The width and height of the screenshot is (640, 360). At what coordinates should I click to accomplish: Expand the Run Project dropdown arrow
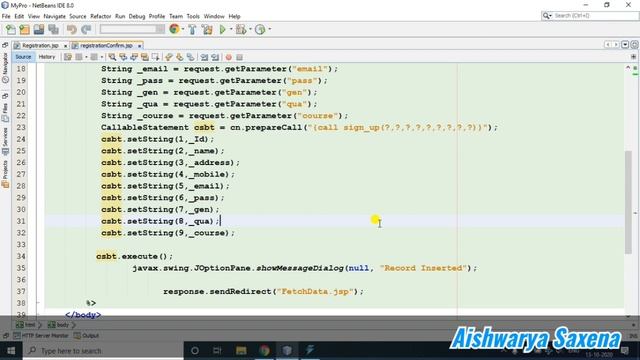231,29
